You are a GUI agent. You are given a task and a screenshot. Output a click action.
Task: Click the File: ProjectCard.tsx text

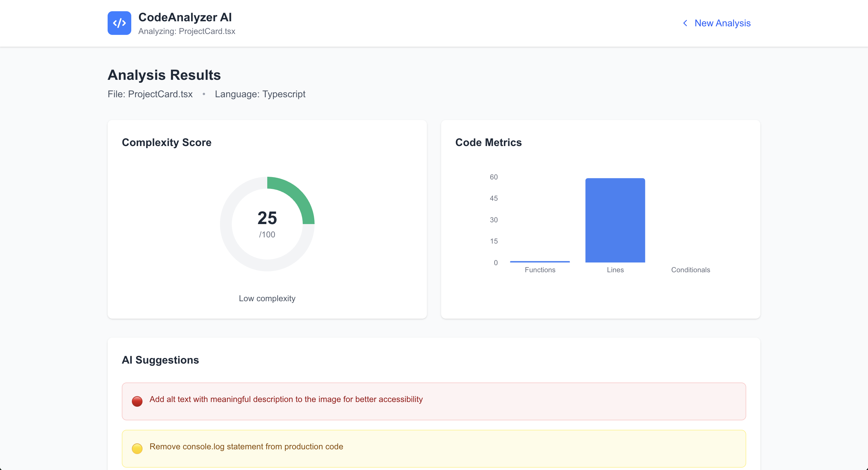[150, 94]
